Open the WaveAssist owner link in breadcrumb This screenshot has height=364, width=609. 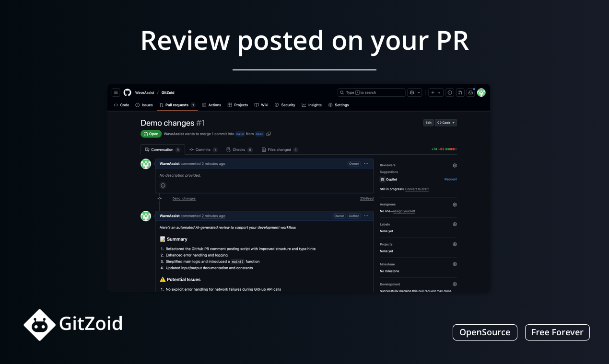pos(145,92)
